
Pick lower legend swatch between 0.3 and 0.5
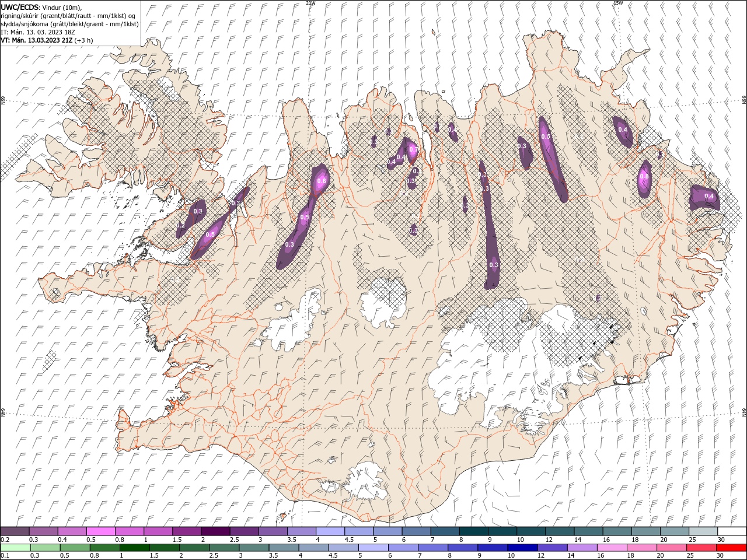coord(46,548)
